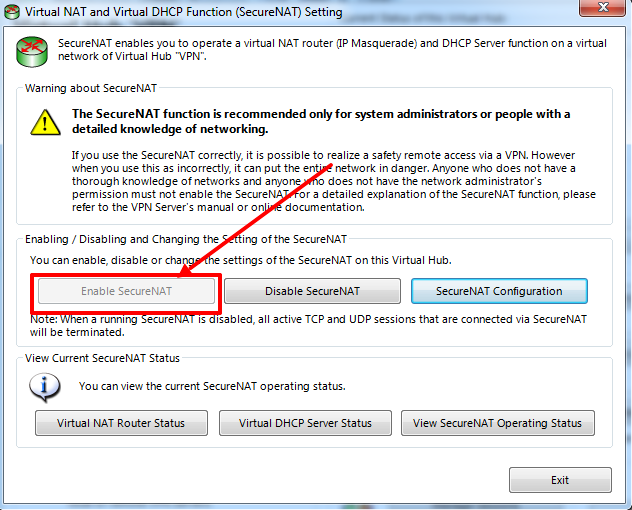Click the title bar application icon
The image size is (632, 510).
12,12
